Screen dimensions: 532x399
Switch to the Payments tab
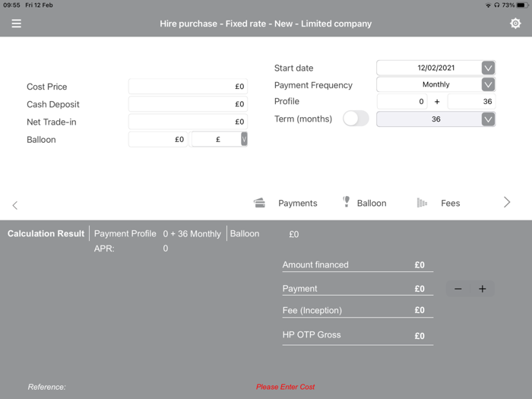coord(298,203)
